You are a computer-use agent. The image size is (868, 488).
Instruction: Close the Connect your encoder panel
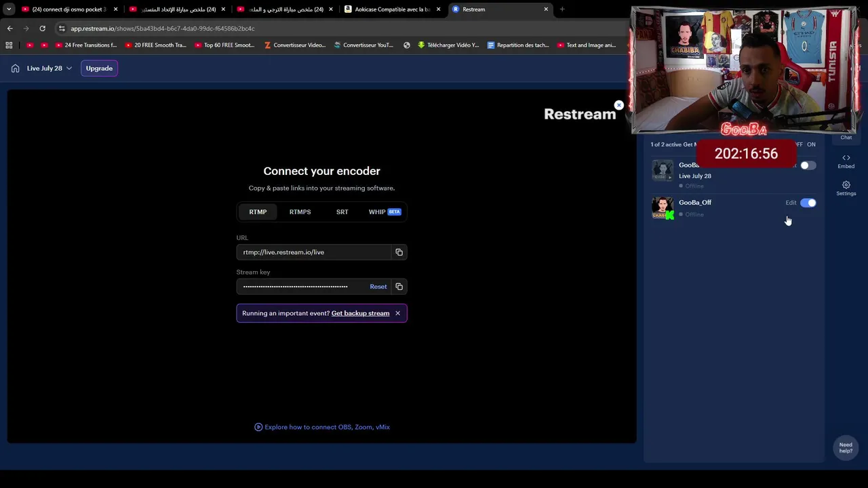(x=618, y=105)
